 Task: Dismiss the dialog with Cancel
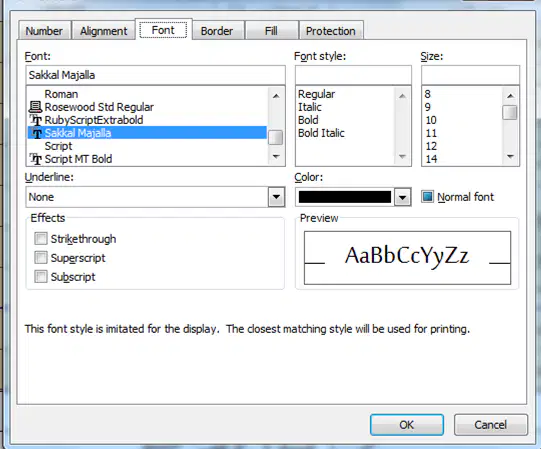491,424
